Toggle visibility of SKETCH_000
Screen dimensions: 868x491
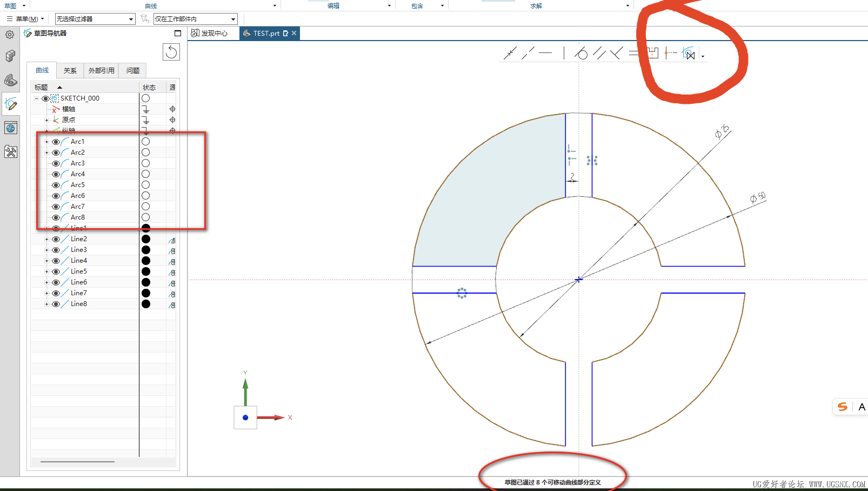[45, 98]
